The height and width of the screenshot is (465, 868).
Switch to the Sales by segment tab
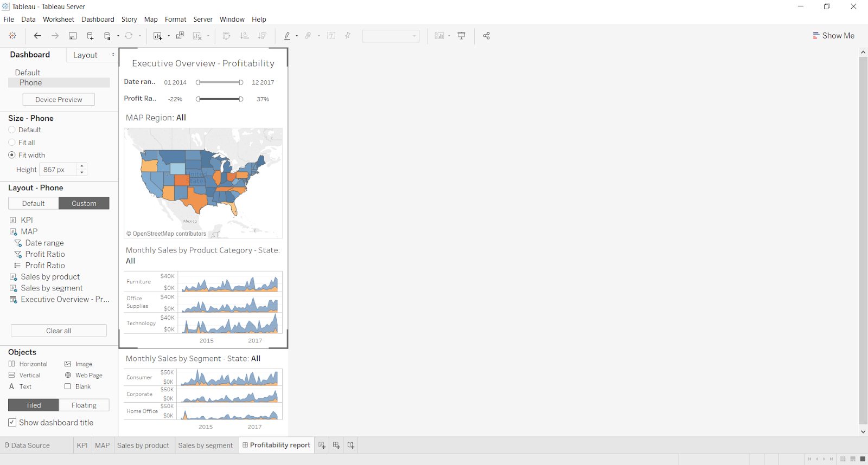205,445
